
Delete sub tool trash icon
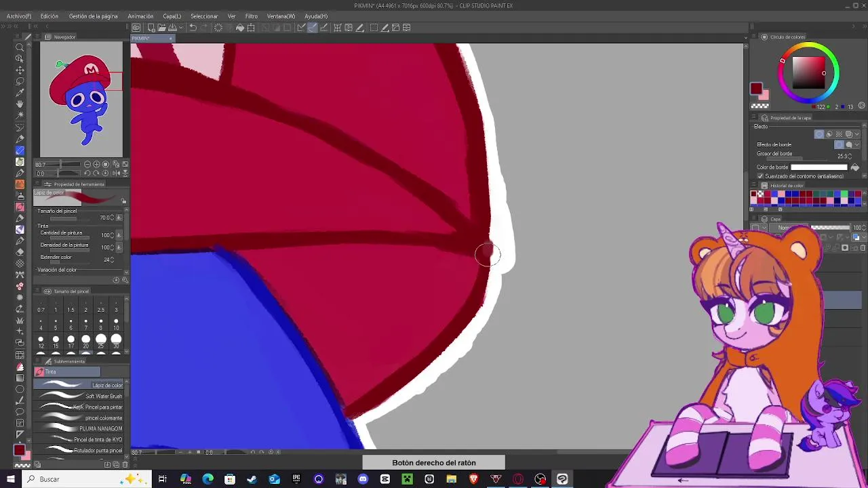(123, 464)
